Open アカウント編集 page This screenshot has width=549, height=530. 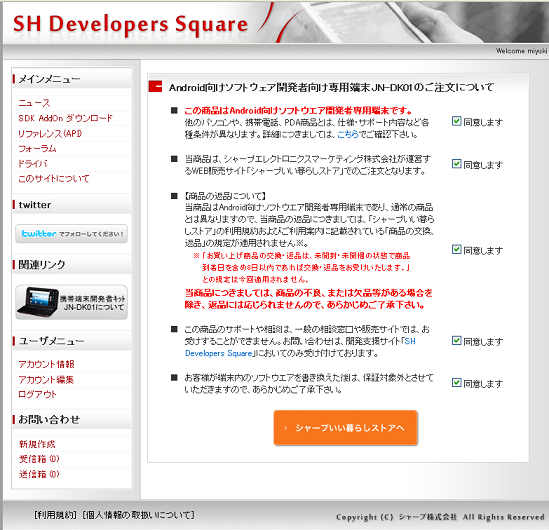click(46, 379)
